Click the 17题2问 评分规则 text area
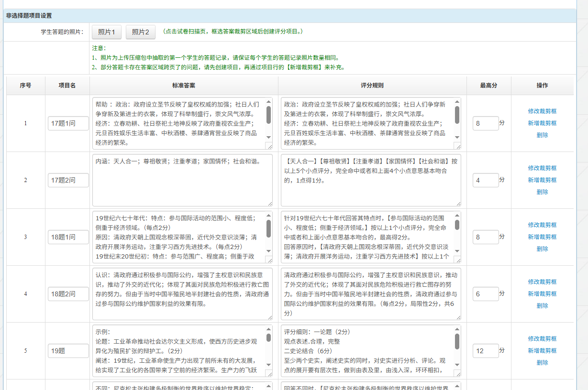The height and width of the screenshot is (390, 588). 370,180
